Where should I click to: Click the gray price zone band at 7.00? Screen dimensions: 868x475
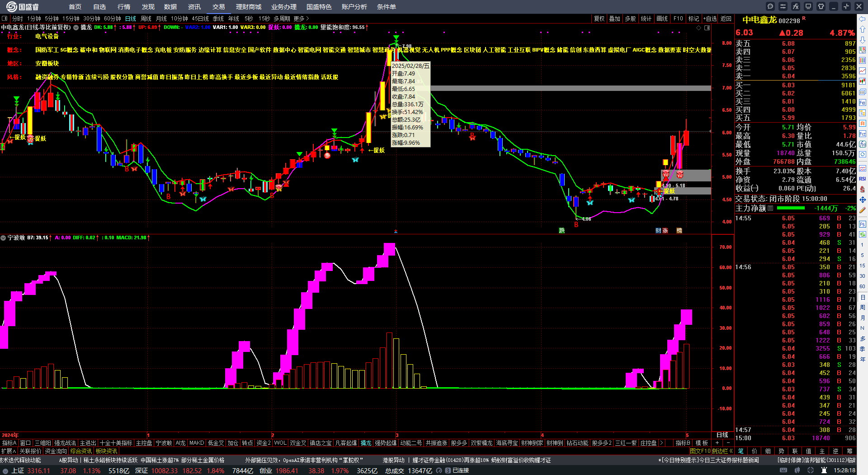(x=570, y=88)
